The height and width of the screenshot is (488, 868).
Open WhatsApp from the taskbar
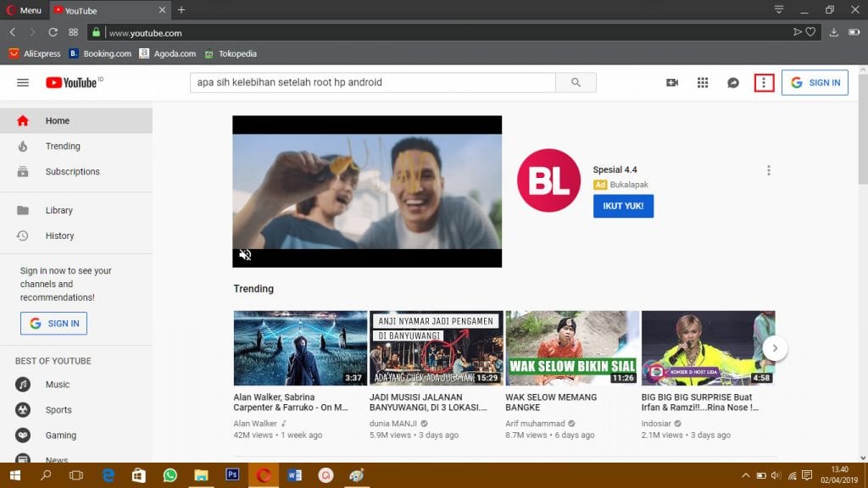pyautogui.click(x=170, y=475)
